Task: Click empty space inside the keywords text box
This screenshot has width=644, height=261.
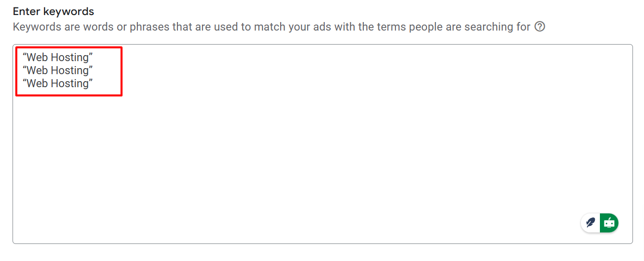Action: coord(321,160)
